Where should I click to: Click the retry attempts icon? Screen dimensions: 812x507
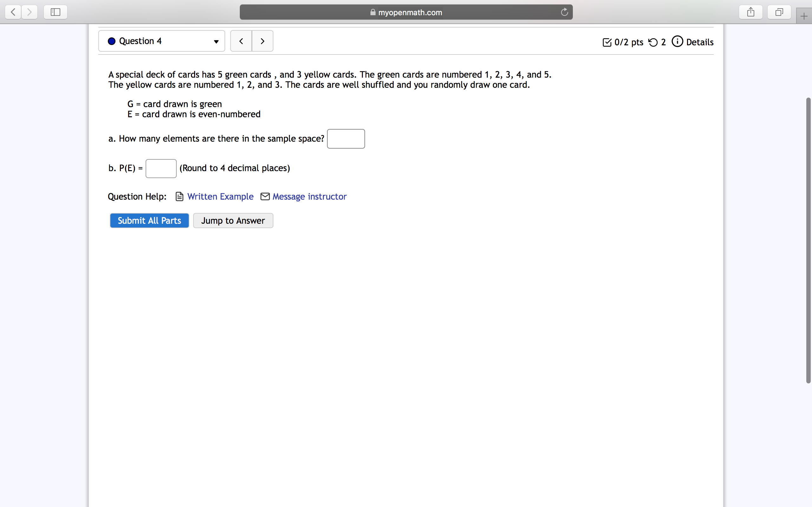coord(653,42)
